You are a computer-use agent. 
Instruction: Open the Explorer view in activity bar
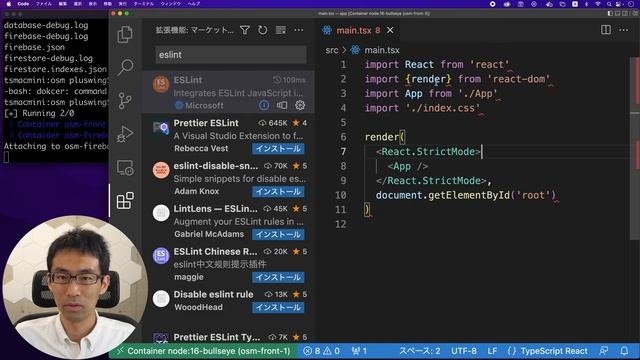[125, 34]
